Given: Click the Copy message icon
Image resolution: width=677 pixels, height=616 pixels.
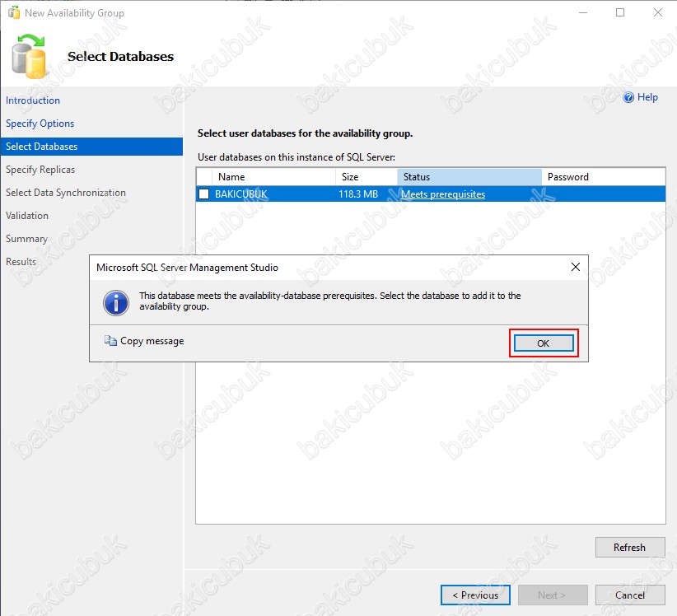Looking at the screenshot, I should coord(110,341).
